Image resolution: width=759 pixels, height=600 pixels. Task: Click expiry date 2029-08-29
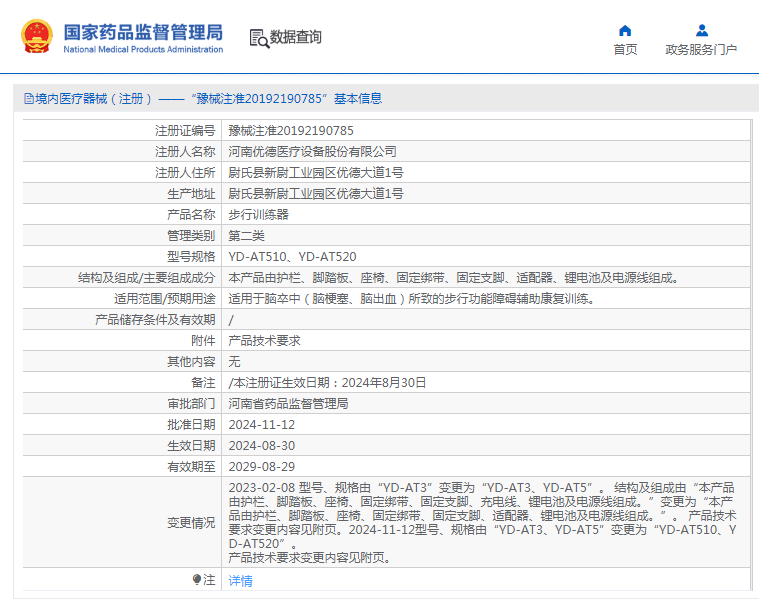261,466
